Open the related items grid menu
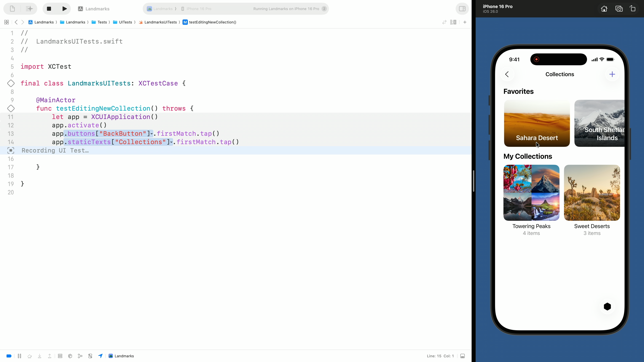Viewport: 644px width, 362px height. click(7, 22)
